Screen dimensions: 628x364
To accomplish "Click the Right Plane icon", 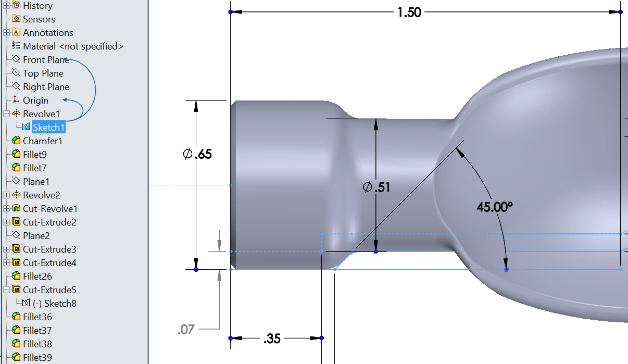I will point(16,86).
